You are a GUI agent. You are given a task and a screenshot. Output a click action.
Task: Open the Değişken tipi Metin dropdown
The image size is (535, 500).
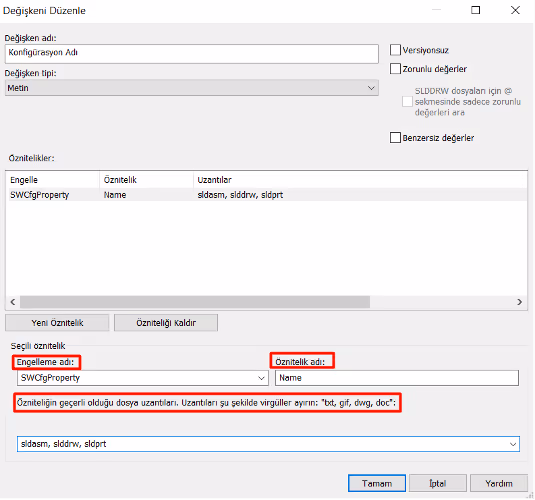point(191,88)
